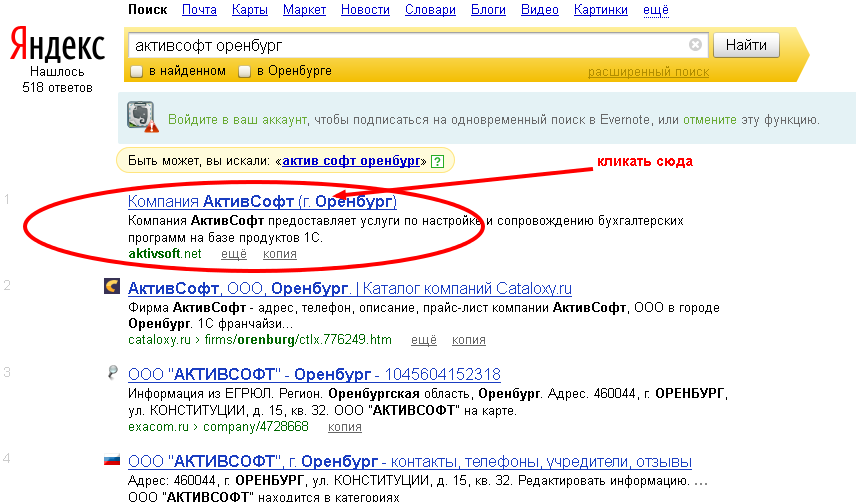Expand 'ещё' under the aktivsoft.net result

(x=234, y=254)
